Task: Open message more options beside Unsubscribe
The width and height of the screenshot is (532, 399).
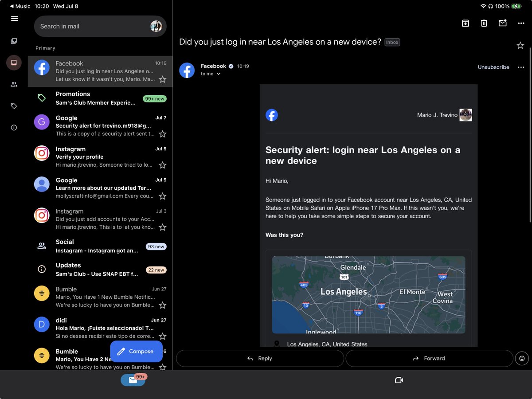Action: tap(521, 67)
